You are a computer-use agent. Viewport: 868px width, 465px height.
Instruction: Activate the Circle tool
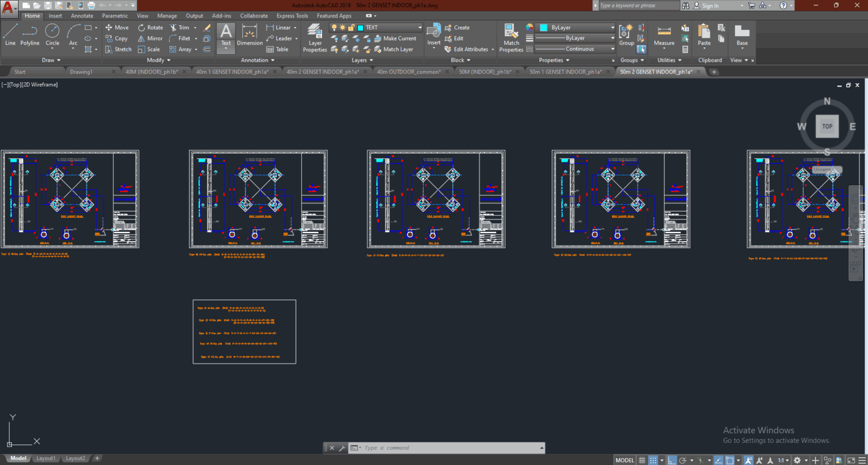[52, 35]
